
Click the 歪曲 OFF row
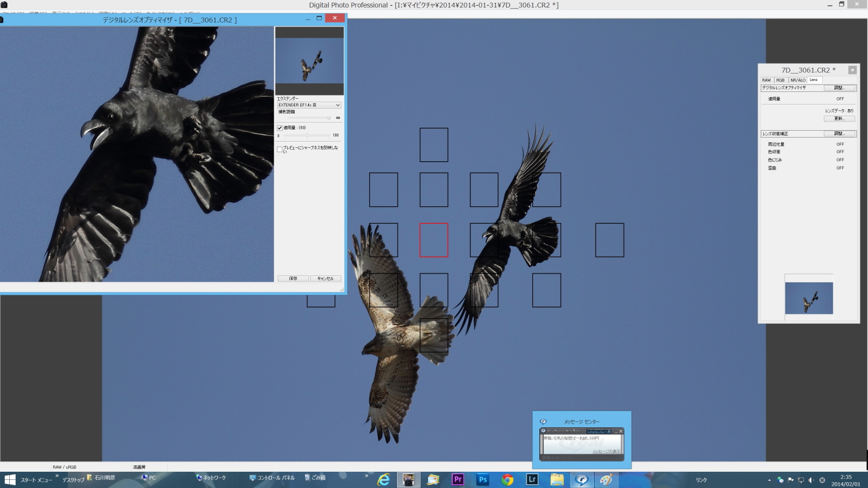[x=806, y=168]
